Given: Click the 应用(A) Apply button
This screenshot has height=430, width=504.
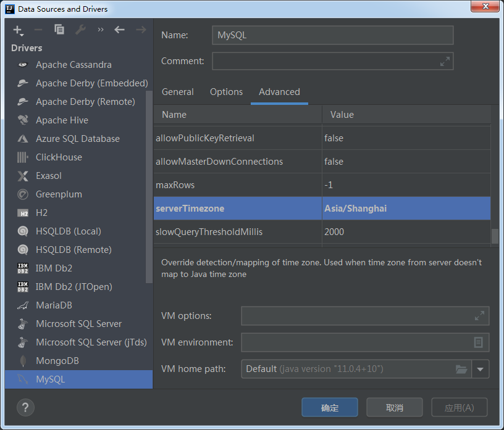Looking at the screenshot, I should tap(459, 408).
